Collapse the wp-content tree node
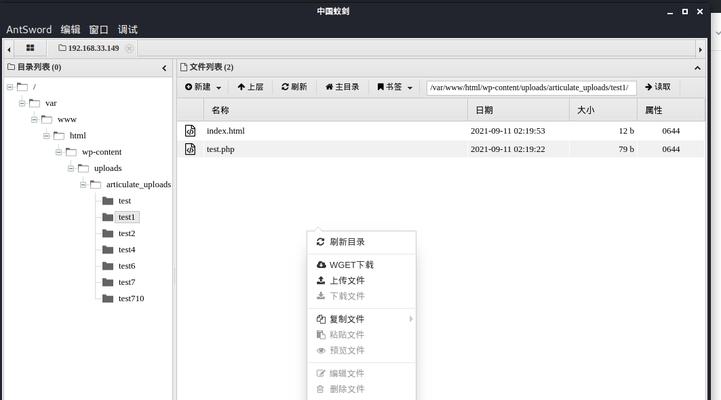This screenshot has width=721, height=400. tap(58, 152)
